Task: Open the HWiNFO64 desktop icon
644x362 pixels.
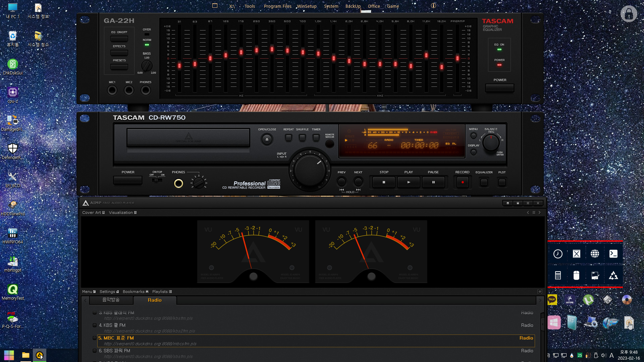Action: 12,235
